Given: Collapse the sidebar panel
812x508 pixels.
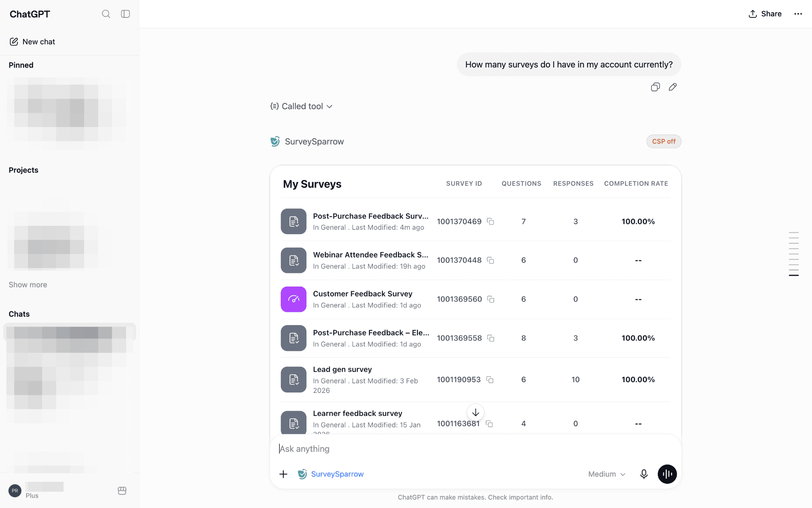Looking at the screenshot, I should 125,14.
